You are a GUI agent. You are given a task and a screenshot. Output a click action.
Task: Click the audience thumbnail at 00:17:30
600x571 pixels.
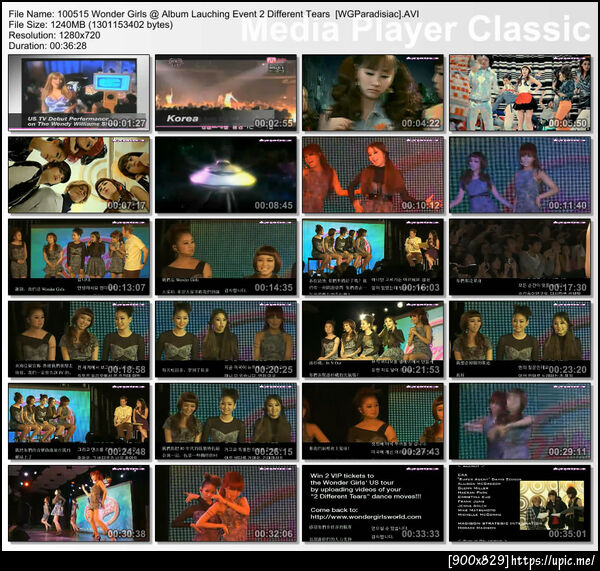[x=520, y=257]
